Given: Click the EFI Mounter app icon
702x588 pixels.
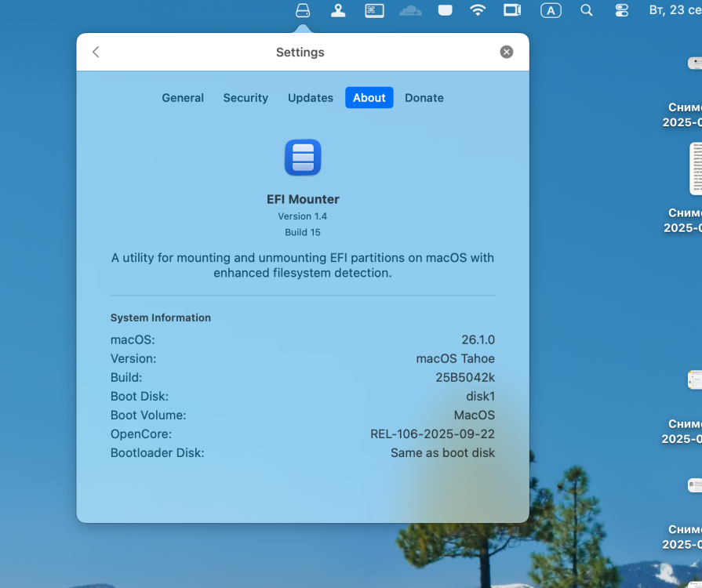Looking at the screenshot, I should click(303, 158).
